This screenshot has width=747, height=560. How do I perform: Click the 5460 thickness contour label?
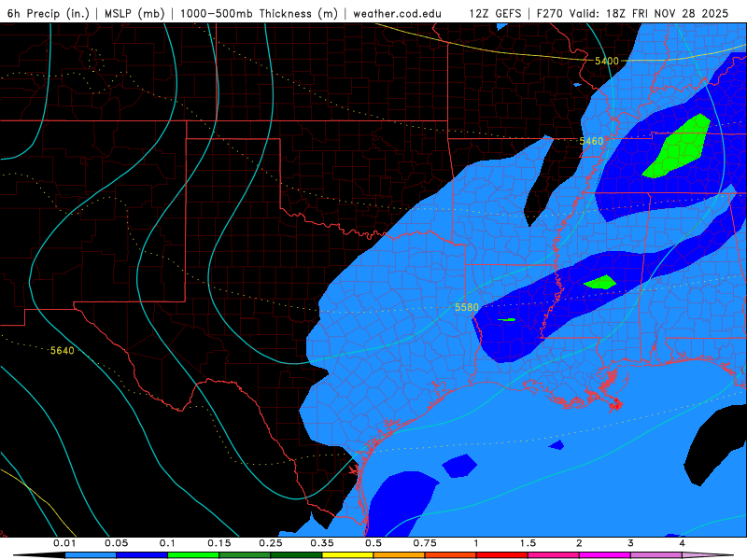(591, 141)
